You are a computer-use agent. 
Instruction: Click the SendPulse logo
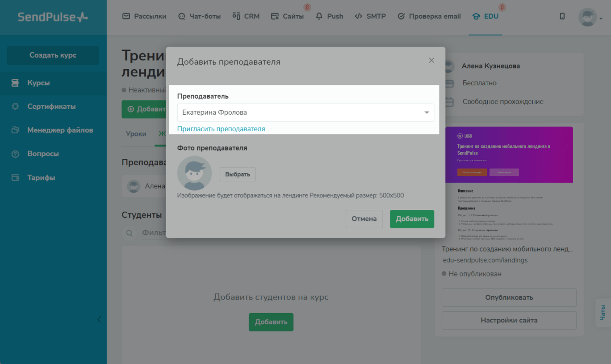[53, 17]
